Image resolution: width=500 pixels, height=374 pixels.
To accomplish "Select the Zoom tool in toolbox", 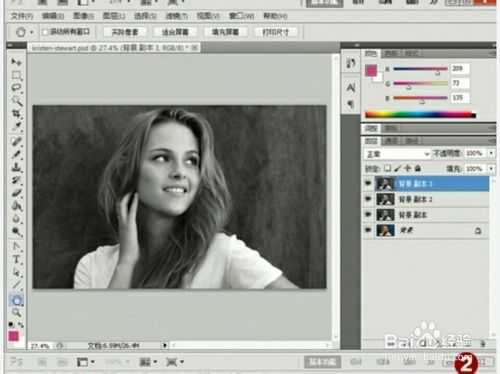I will click(x=16, y=312).
